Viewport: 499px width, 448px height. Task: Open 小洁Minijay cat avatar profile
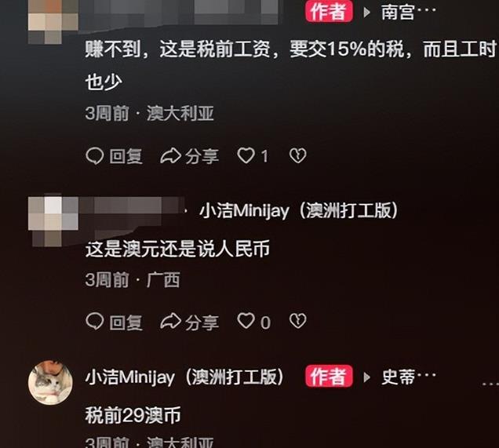click(50, 382)
